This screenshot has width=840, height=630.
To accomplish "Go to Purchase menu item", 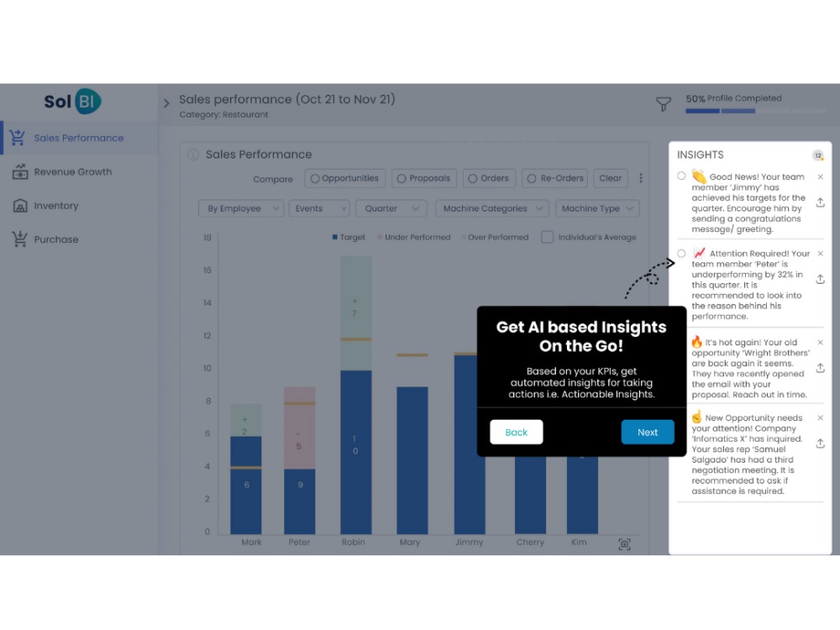I will [x=79, y=239].
